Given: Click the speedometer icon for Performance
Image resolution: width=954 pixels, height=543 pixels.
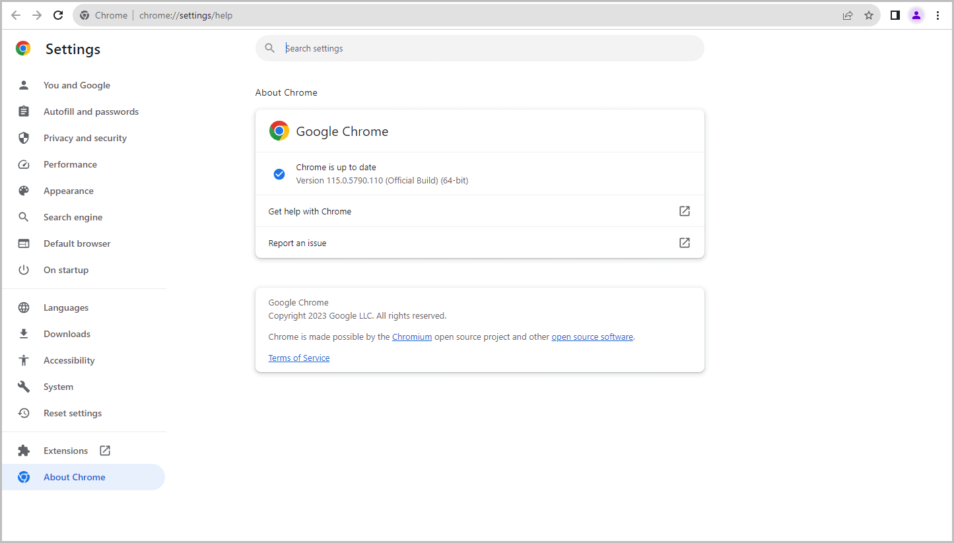Looking at the screenshot, I should click(x=24, y=164).
